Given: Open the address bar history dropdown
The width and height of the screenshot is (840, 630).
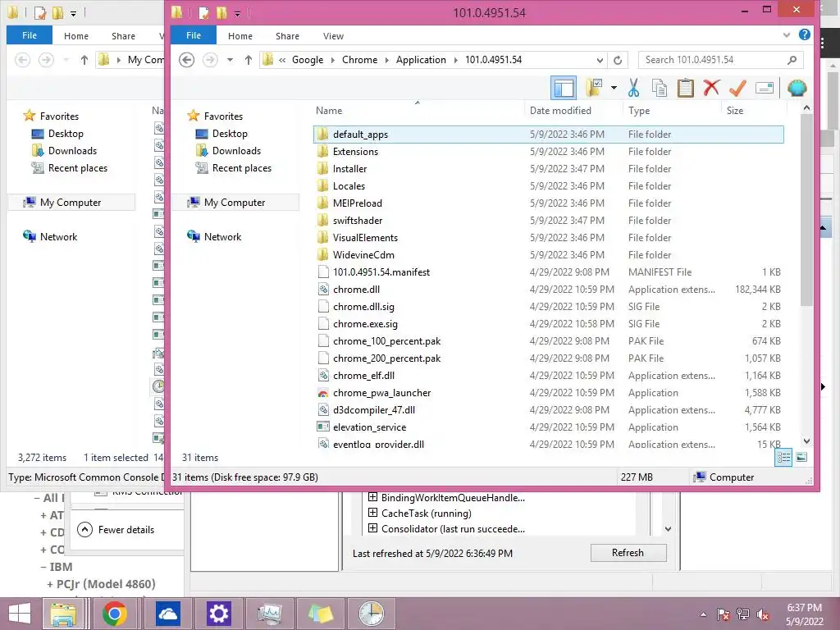Looking at the screenshot, I should pos(600,60).
